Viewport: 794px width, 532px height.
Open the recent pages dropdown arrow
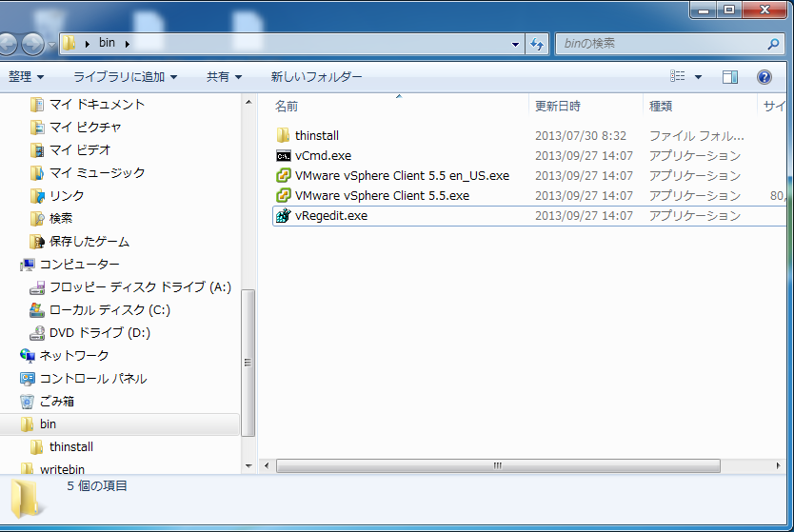coord(51,45)
